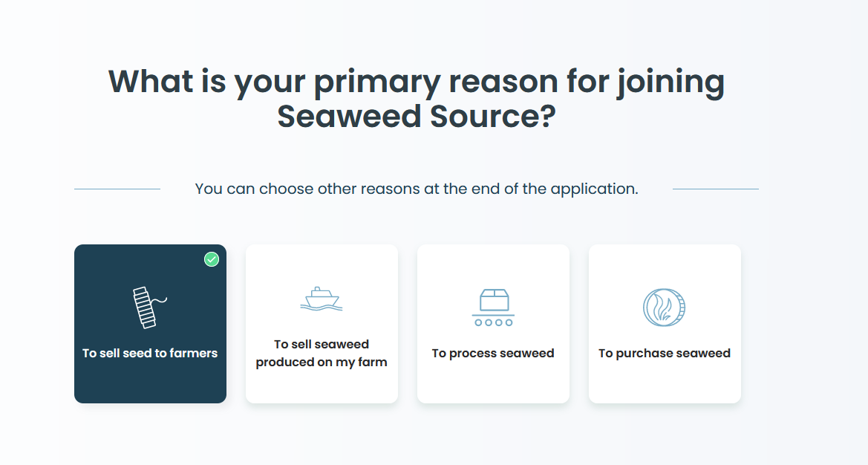The image size is (868, 465).
Task: Click the 'You can choose other reasons' note
Action: (x=417, y=189)
